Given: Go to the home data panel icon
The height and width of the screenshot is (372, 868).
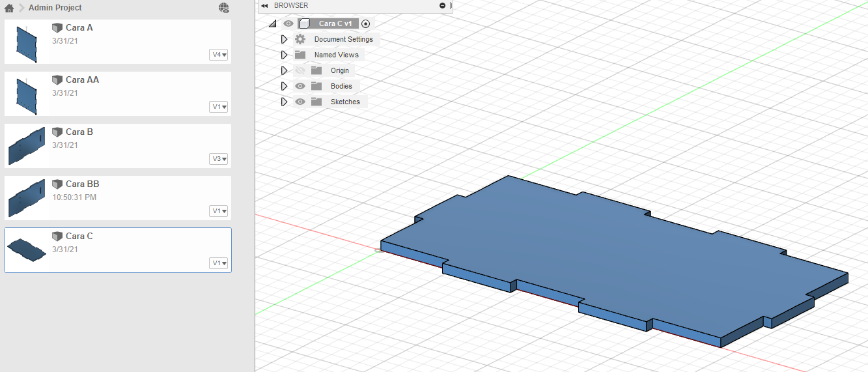Looking at the screenshot, I should [x=9, y=8].
